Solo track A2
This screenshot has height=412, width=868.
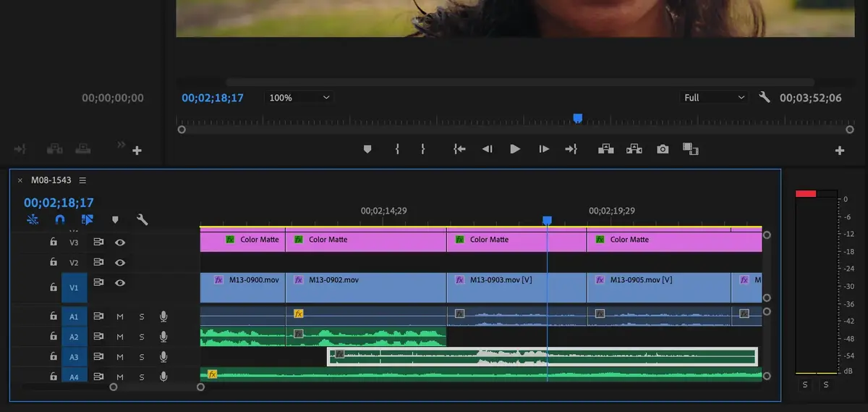(x=142, y=337)
